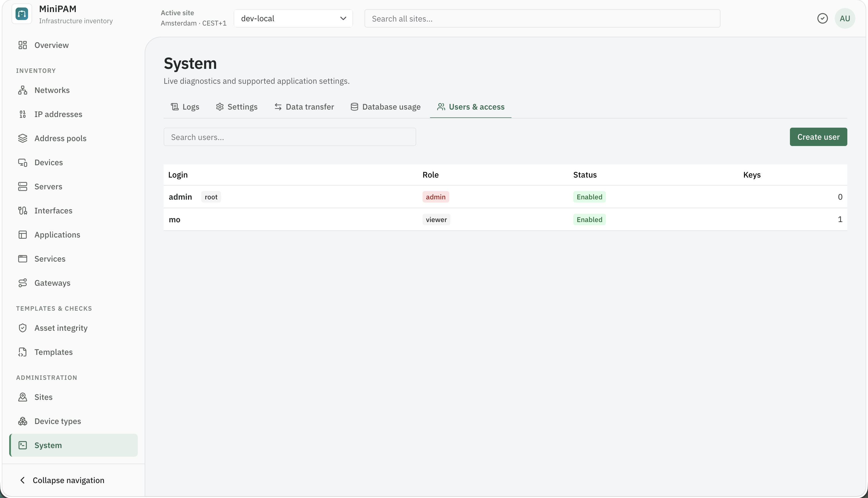This screenshot has width=868, height=498.
Task: Open the AU user avatar menu
Action: point(845,18)
